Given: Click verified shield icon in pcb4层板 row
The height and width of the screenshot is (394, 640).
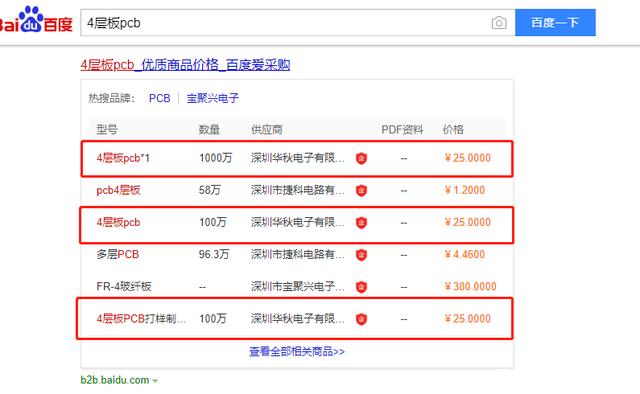Looking at the screenshot, I should [x=361, y=191].
